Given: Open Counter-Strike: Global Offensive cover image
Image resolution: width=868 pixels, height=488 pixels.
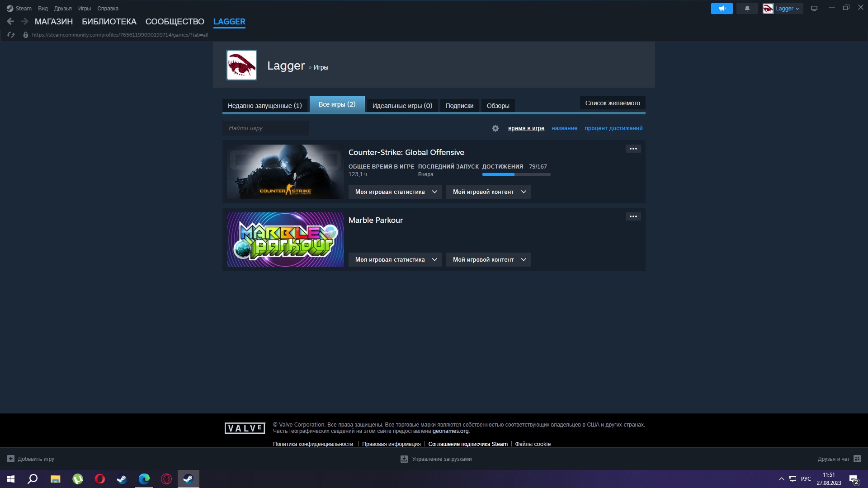Looking at the screenshot, I should pos(285,172).
